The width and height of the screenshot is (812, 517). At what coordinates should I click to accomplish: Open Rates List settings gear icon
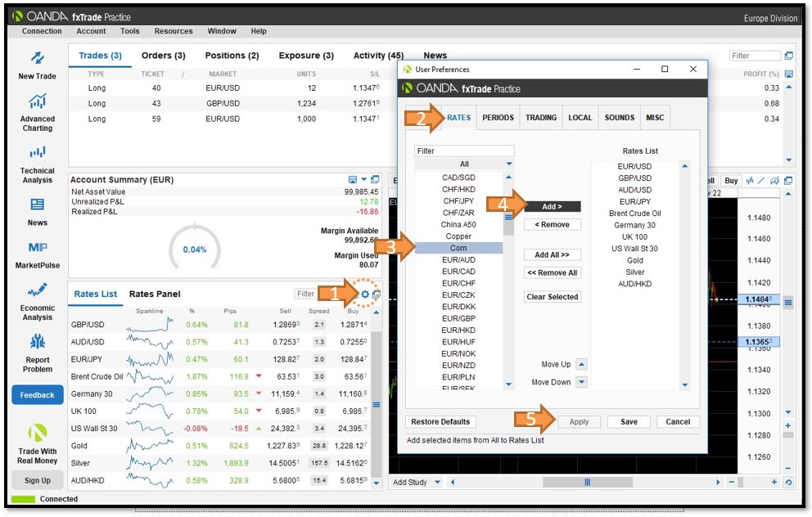365,294
